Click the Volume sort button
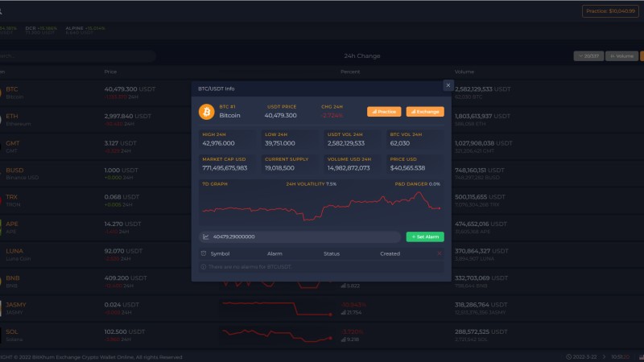 [621, 56]
